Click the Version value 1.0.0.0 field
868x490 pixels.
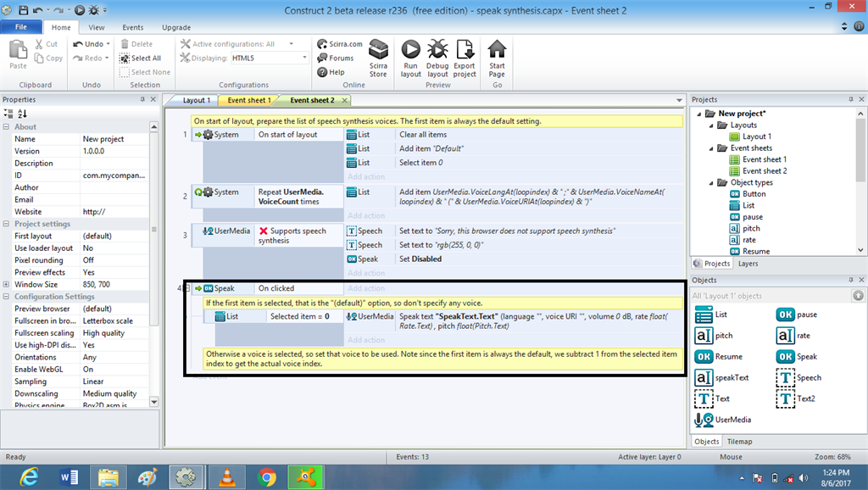114,151
